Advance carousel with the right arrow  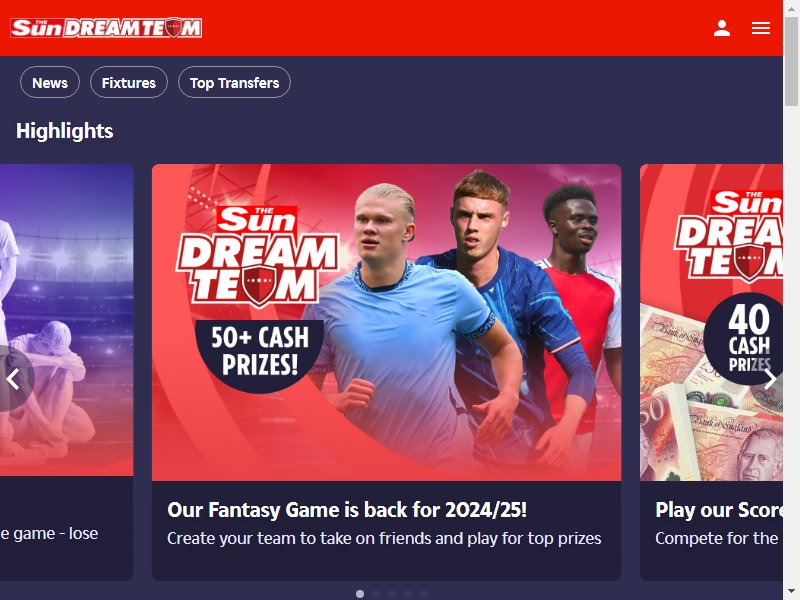(770, 379)
